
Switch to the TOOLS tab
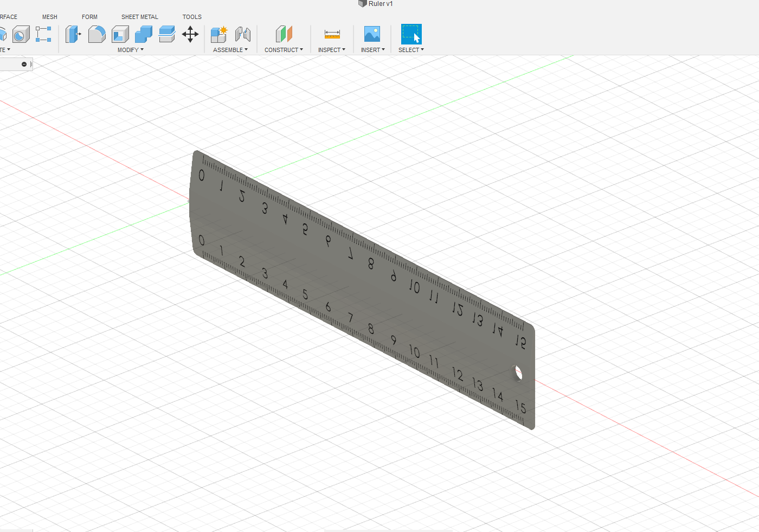pyautogui.click(x=192, y=17)
